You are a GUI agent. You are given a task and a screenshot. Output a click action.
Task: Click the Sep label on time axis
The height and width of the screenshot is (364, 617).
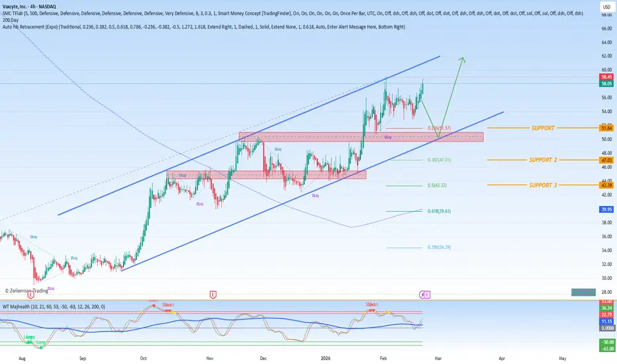[x=83, y=358]
